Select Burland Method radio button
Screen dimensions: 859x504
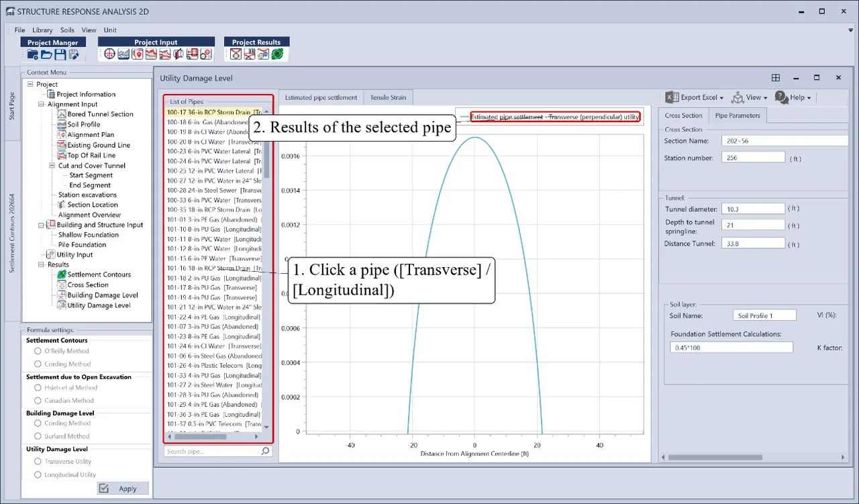click(38, 436)
